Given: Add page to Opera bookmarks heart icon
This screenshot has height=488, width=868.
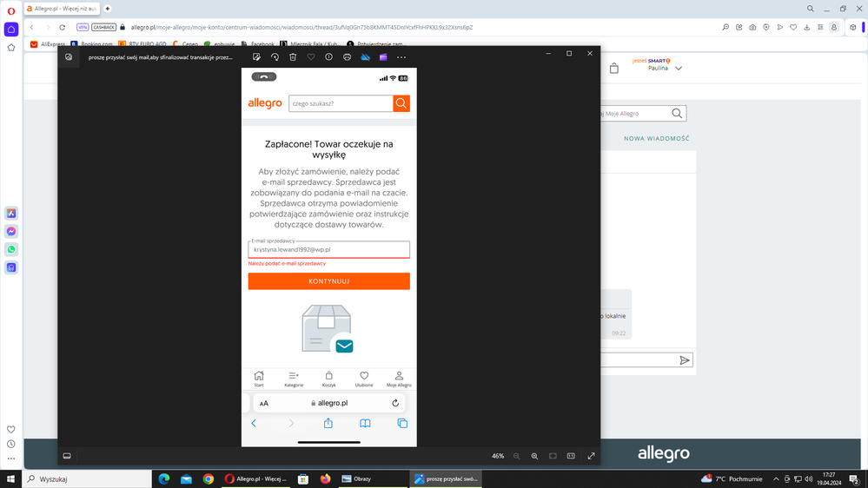Looking at the screenshot, I should pyautogui.click(x=793, y=27).
